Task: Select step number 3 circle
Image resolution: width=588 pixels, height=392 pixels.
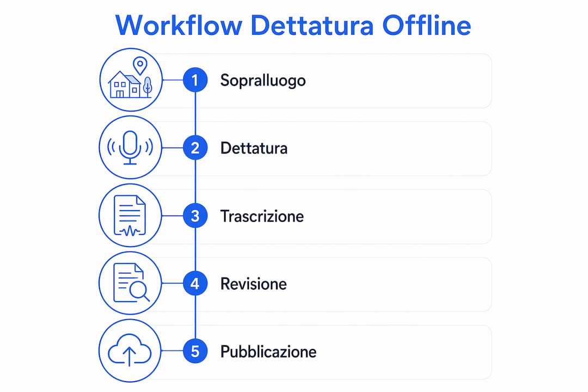Action: pos(195,216)
